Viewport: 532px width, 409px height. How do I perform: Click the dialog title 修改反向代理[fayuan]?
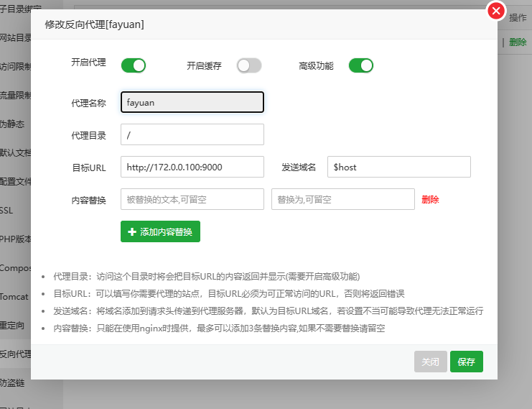(x=94, y=24)
